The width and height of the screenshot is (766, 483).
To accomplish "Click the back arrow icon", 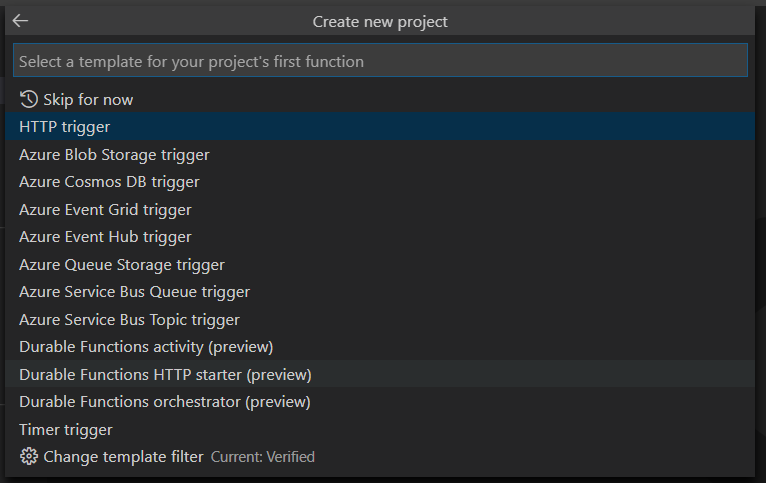I will pyautogui.click(x=20, y=21).
